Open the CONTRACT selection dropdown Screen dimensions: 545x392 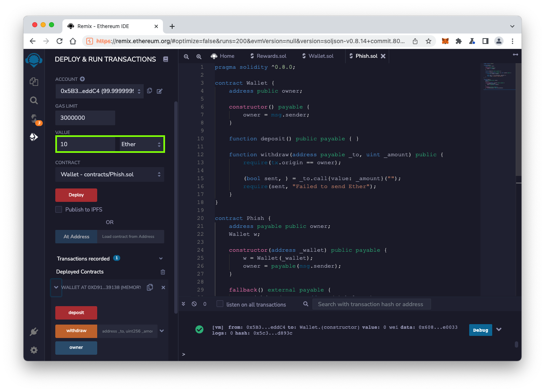pos(110,174)
